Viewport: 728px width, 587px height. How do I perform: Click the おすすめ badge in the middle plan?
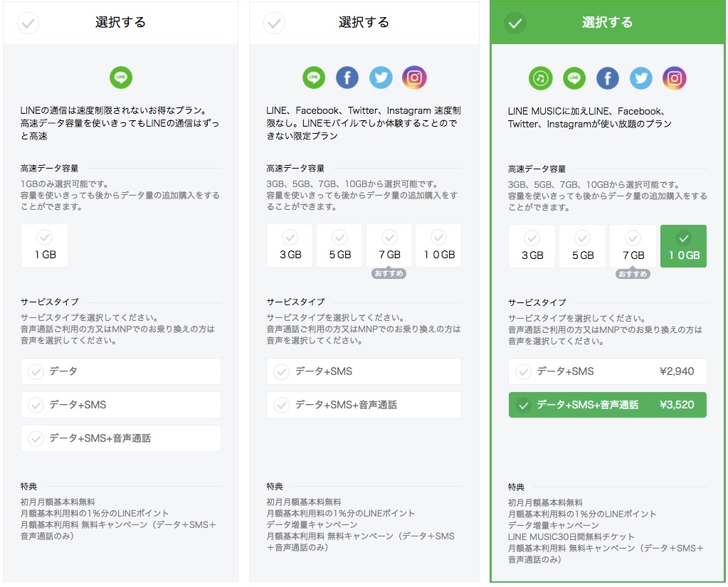coord(389,273)
